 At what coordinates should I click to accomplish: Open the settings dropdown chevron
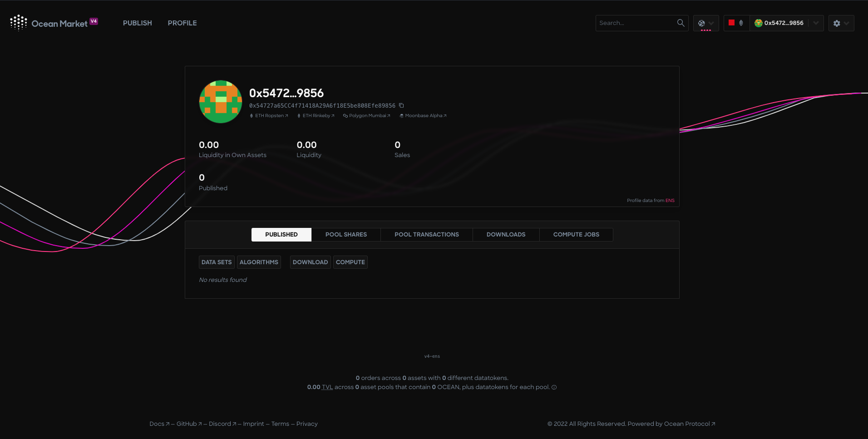(846, 23)
